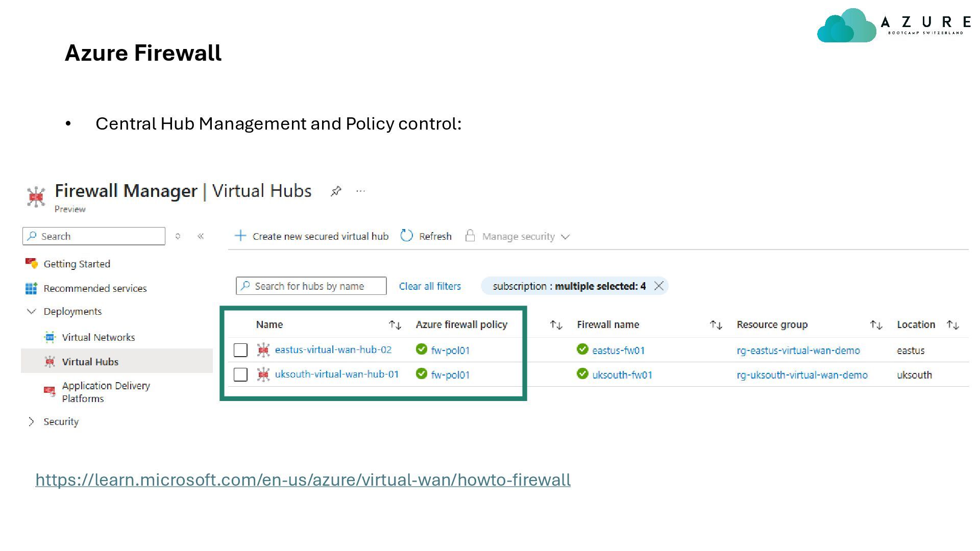
Task: Click the uksouth location cell
Action: click(x=914, y=375)
